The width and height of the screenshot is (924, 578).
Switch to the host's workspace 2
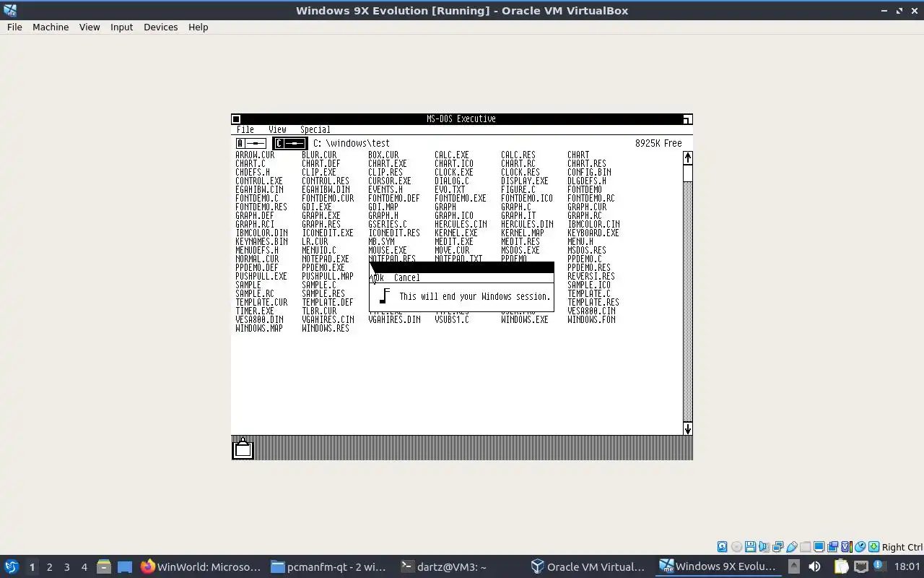click(x=49, y=567)
